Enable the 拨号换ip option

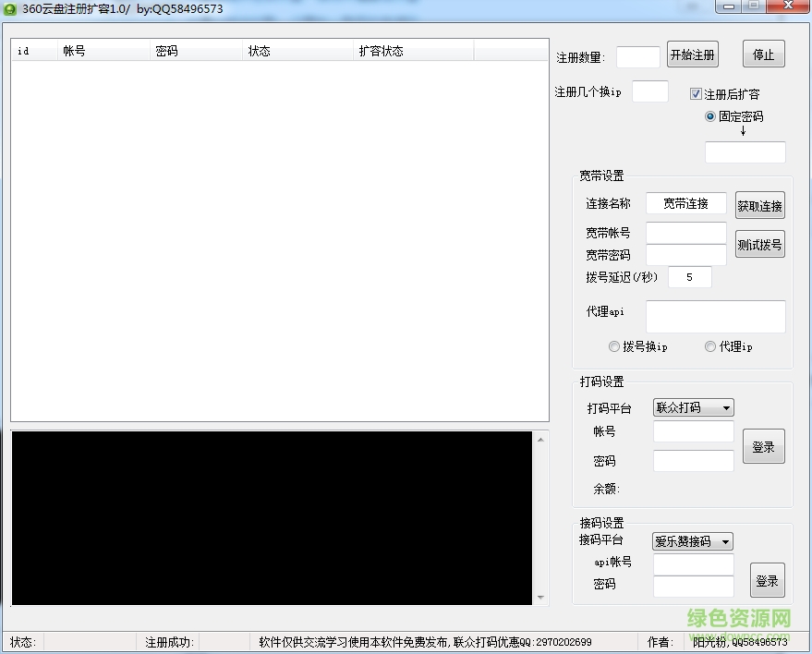(x=614, y=345)
